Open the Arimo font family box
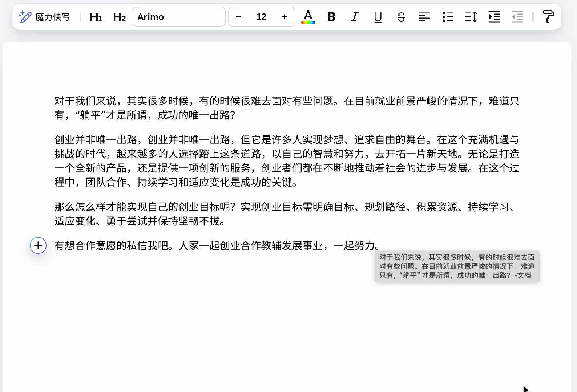This screenshot has width=577, height=392. tap(179, 17)
